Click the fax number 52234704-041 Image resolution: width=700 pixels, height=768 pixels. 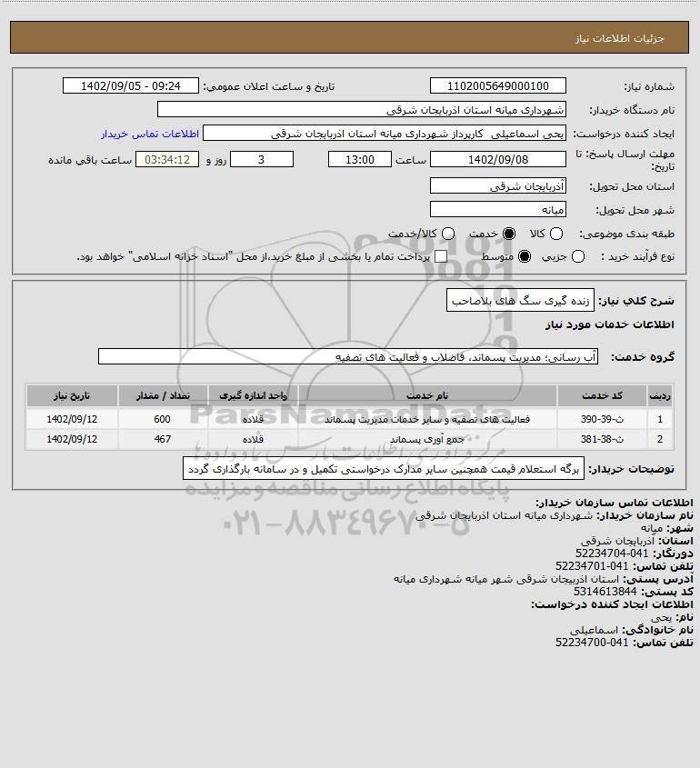point(611,554)
